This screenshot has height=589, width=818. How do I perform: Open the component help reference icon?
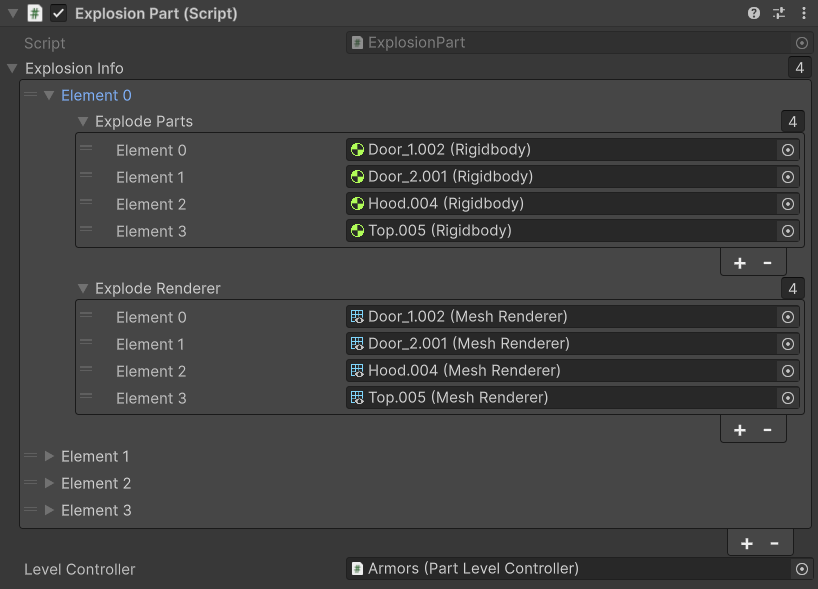(754, 14)
